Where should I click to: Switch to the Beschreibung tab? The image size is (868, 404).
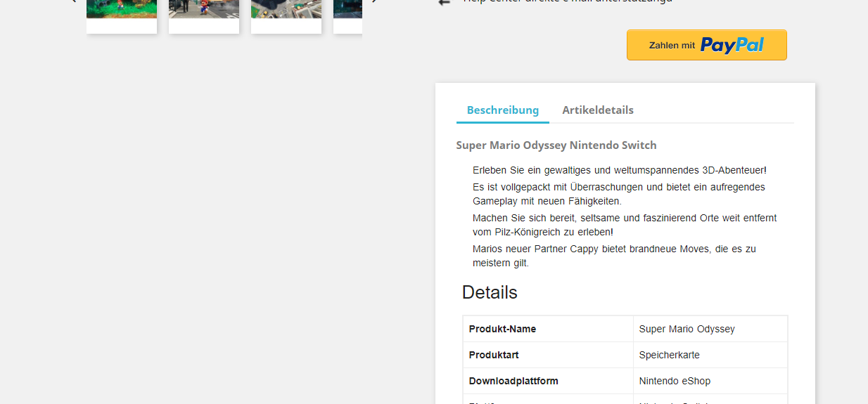[503, 110]
